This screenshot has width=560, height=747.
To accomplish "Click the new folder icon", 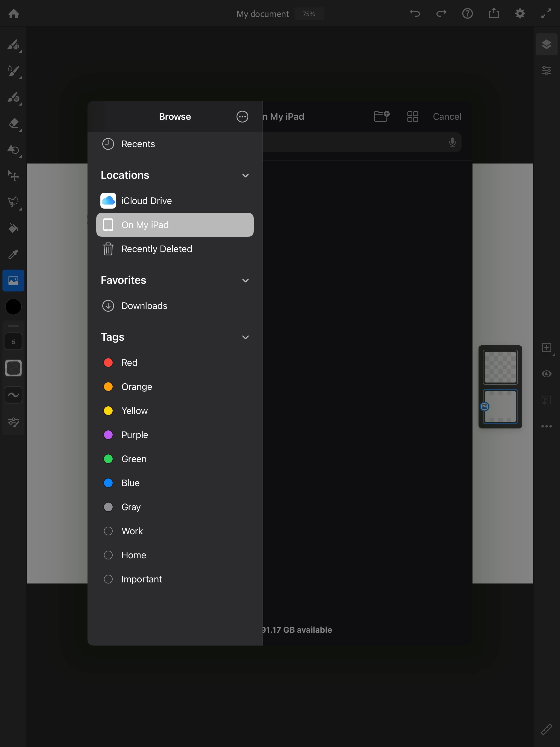I will 382,116.
